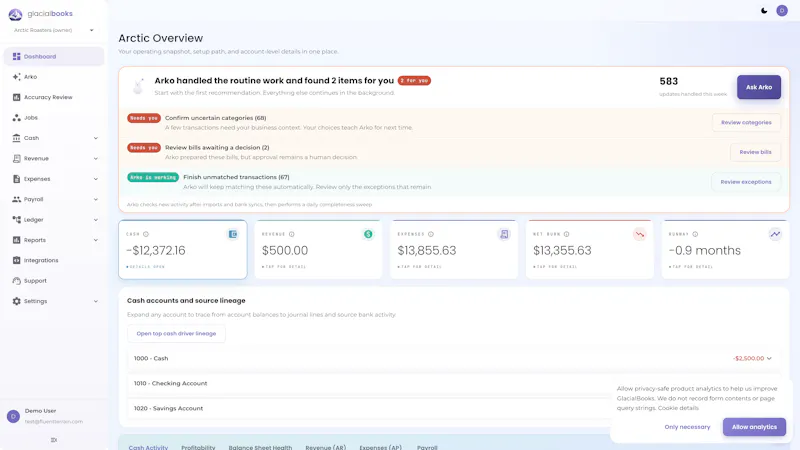Click Allow analytics button
This screenshot has height=450, width=800.
(754, 427)
